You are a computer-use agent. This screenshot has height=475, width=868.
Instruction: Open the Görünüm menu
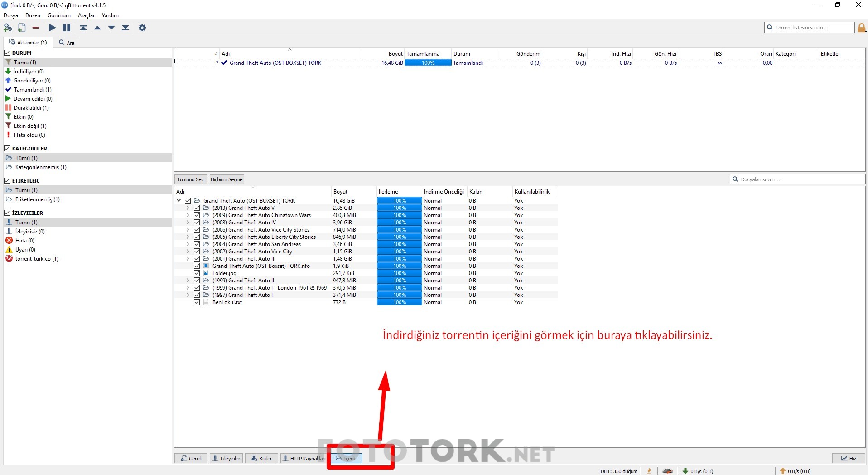point(59,15)
